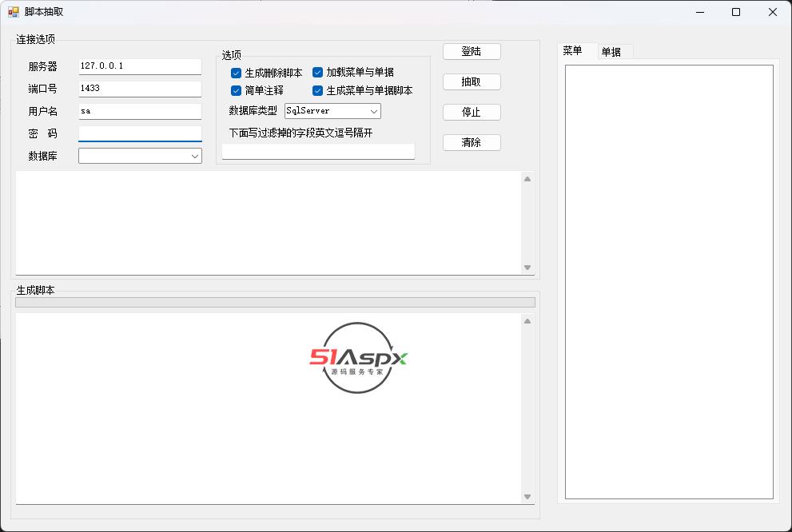Close the 脚本抽取 window
Screen dimensions: 792x532
(773, 12)
